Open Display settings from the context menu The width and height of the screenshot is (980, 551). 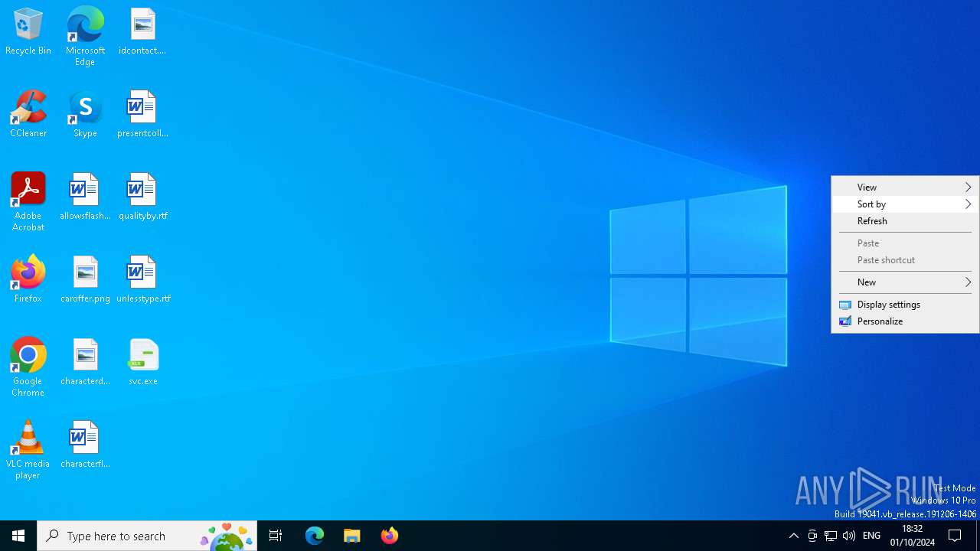[905, 305]
